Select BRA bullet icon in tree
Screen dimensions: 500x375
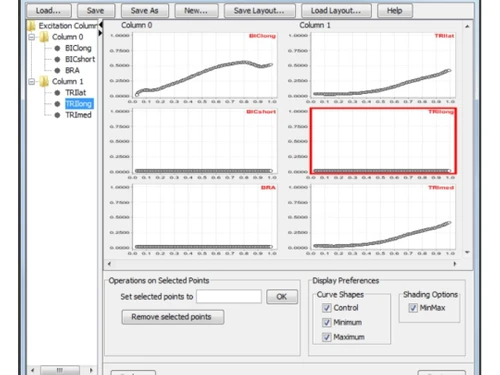[x=57, y=70]
